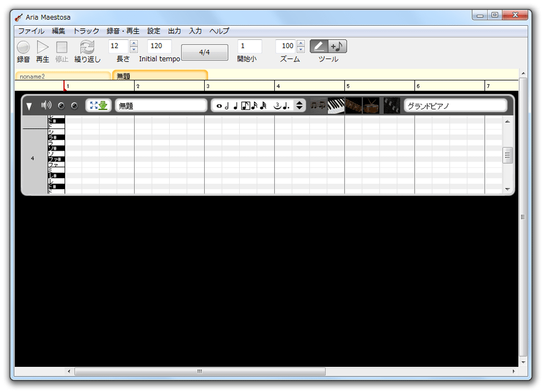543x392 pixels.
Task: Increase 長さ length with up arrow
Action: [x=133, y=43]
